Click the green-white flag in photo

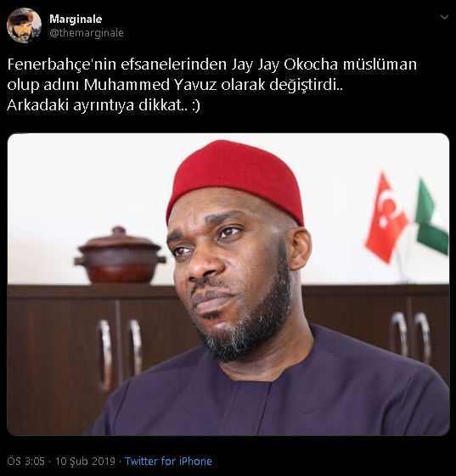pyautogui.click(x=432, y=216)
